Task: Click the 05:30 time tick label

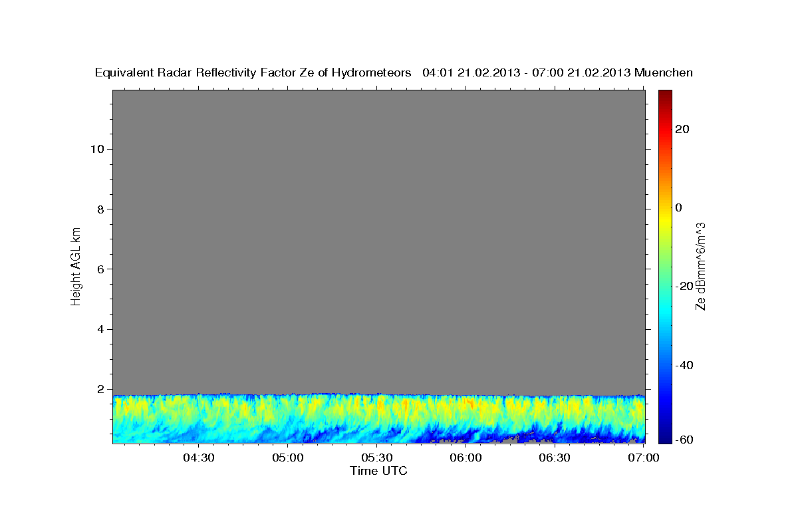Action: point(377,458)
